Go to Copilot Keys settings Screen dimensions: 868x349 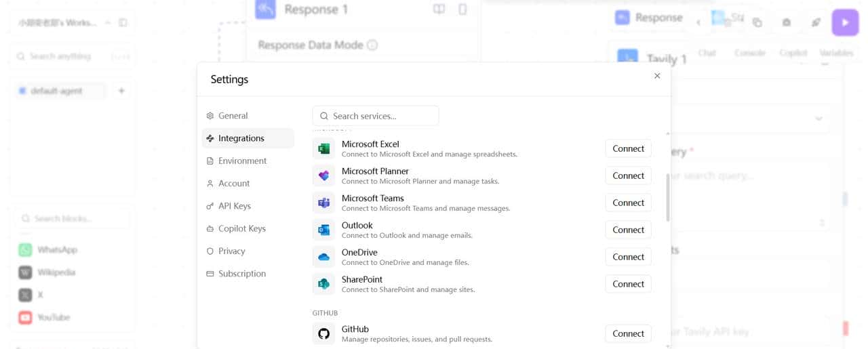coord(241,228)
